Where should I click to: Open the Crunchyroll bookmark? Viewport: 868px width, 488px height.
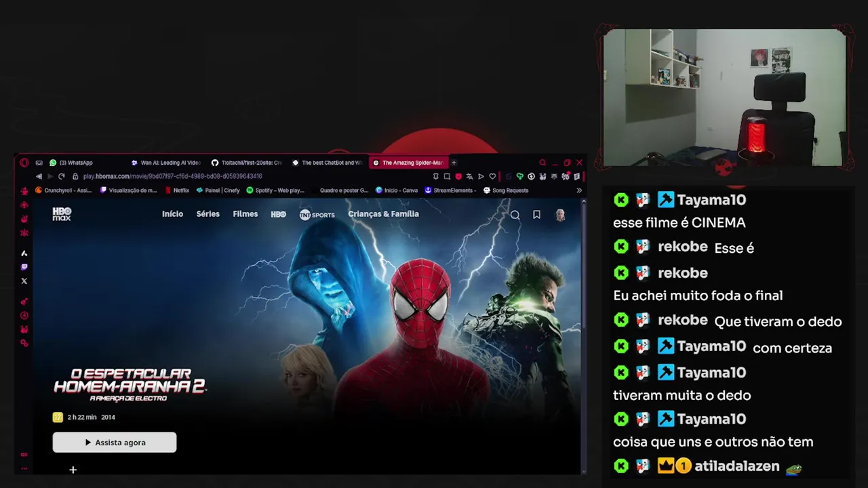pos(63,190)
